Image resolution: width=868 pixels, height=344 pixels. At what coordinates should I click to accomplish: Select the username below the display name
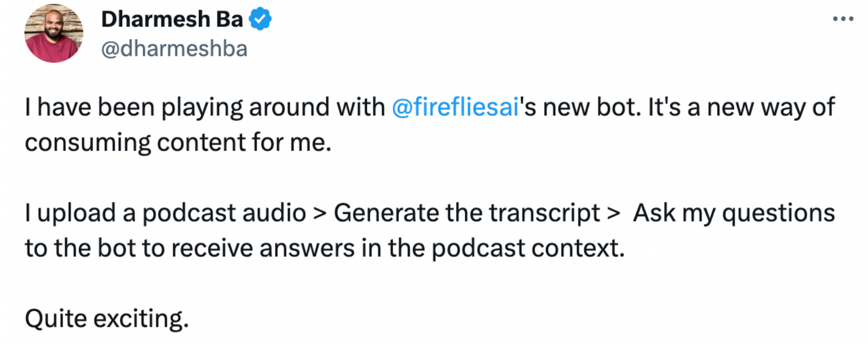[x=173, y=49]
